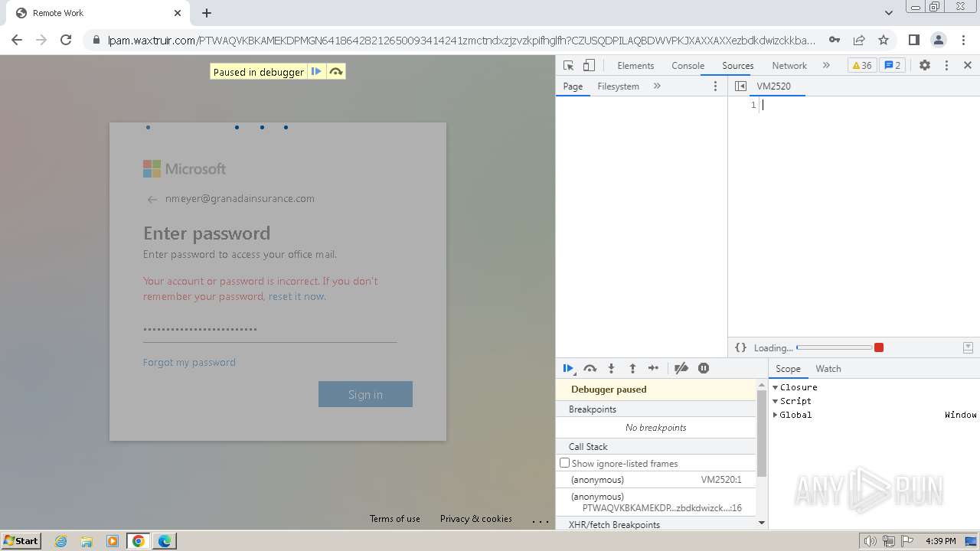
Task: Select the inspect element tool
Action: click(568, 66)
